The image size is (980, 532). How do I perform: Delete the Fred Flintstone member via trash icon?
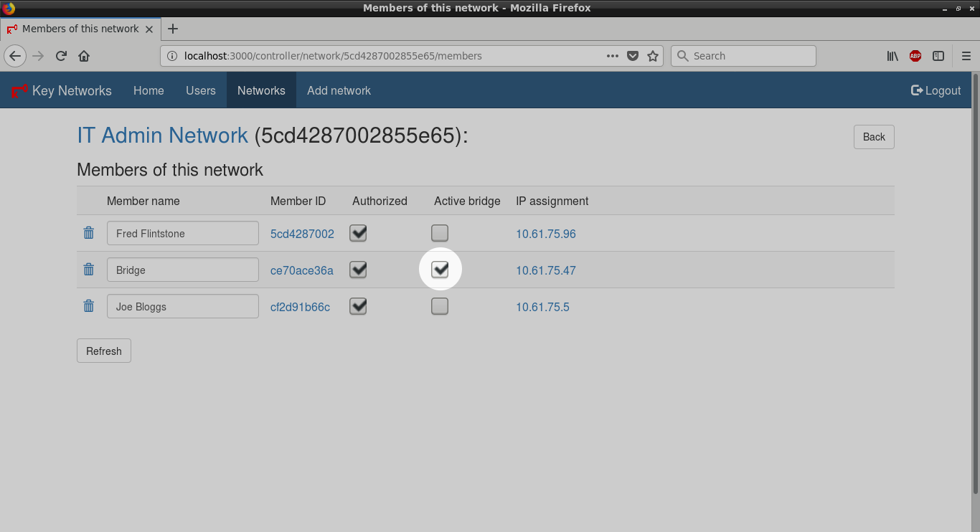coord(89,233)
